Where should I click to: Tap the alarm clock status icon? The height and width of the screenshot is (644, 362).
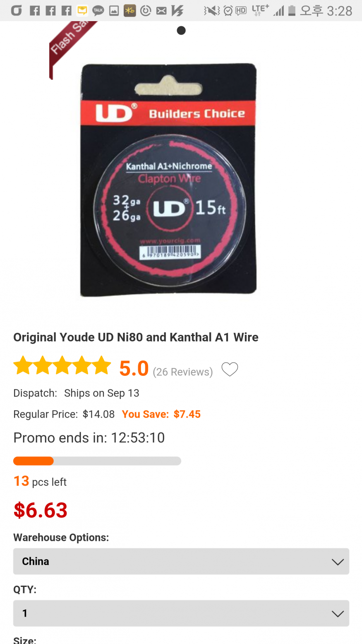228,11
